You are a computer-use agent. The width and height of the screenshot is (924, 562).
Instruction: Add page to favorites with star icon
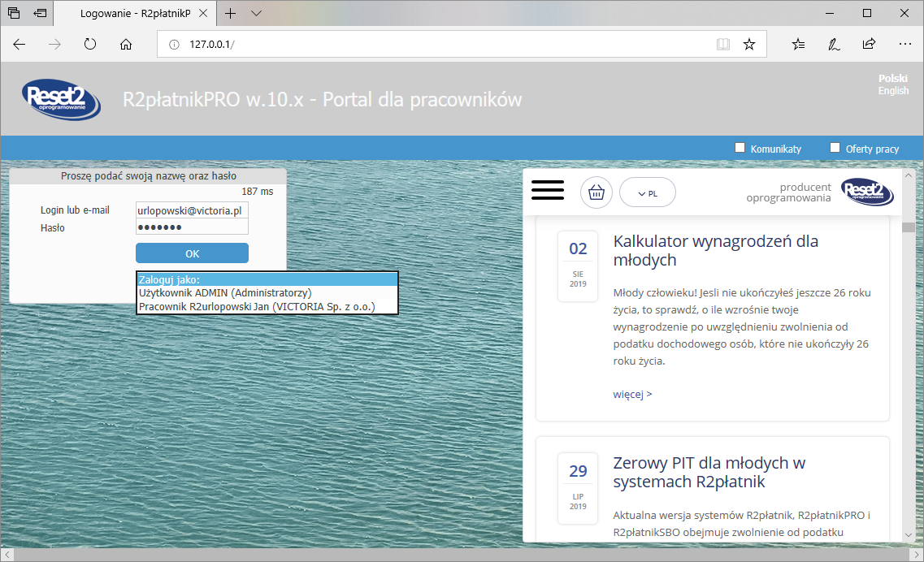749,44
